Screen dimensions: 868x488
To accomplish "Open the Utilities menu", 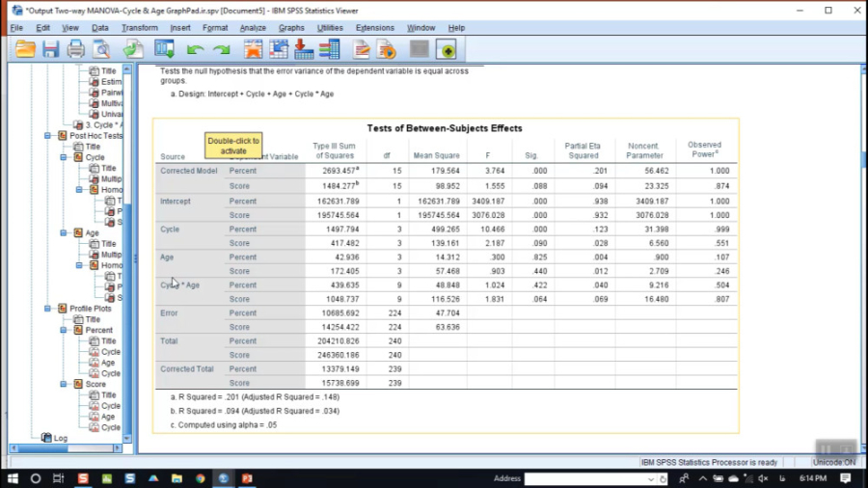I will pos(330,28).
